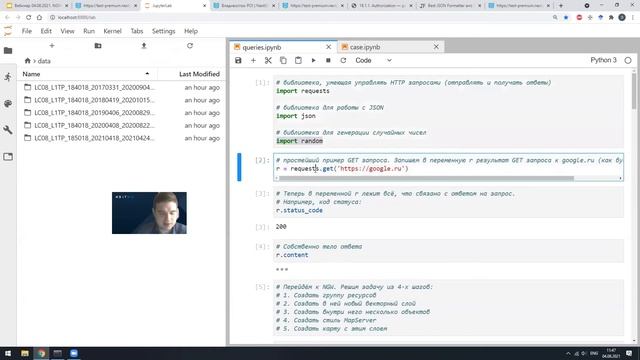Open the File Browser sidebar tab
Viewport: 640px width, 360px height.
pyautogui.click(x=8, y=51)
